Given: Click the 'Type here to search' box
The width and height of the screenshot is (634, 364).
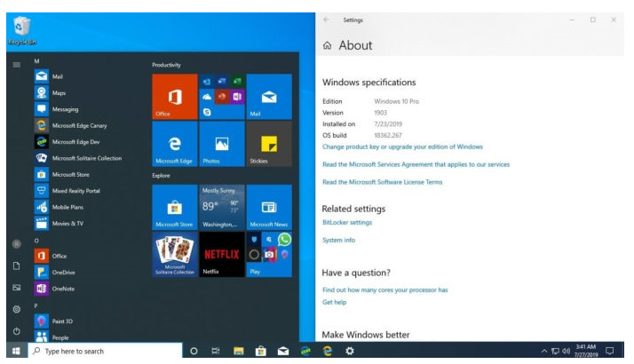Looking at the screenshot, I should click(105, 351).
